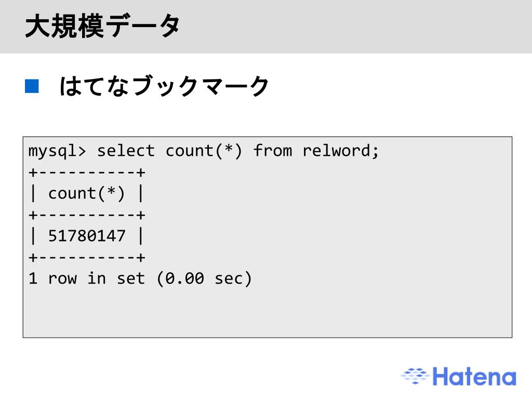Click the (0.00 sec) timing text
The image size is (532, 399).
point(204,278)
